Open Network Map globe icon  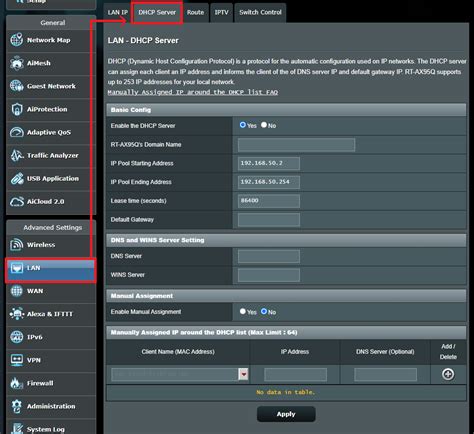pyautogui.click(x=17, y=40)
